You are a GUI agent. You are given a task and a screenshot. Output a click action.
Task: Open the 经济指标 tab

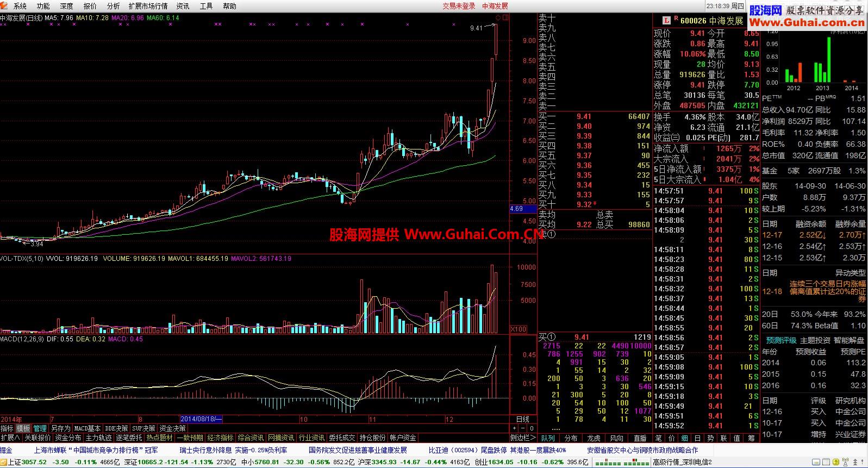[220, 438]
